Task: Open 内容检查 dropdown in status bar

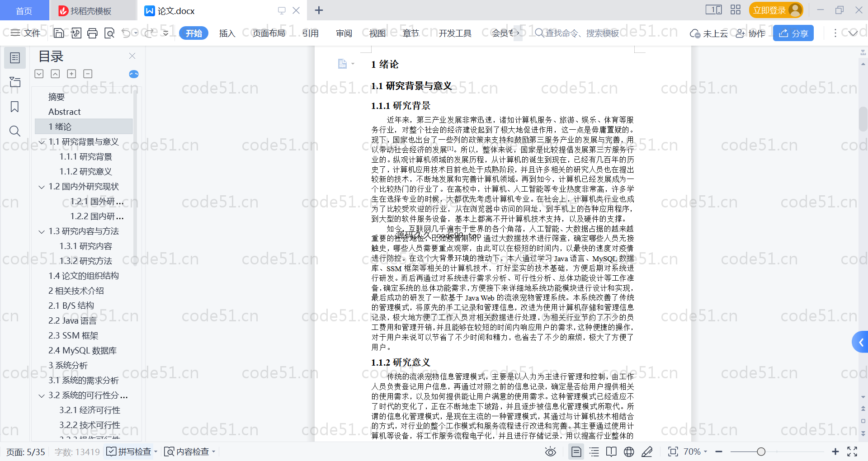Action: 214,452
